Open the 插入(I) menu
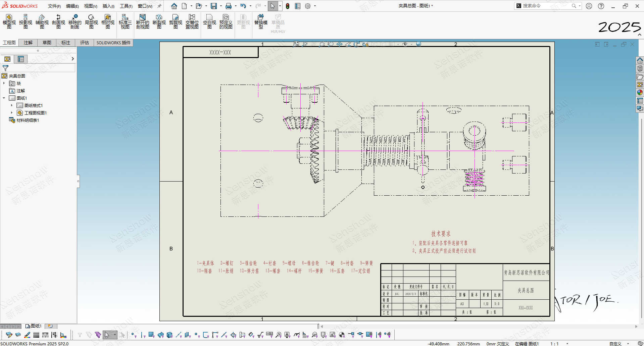Viewport: 644px width, 346px height. click(x=108, y=6)
